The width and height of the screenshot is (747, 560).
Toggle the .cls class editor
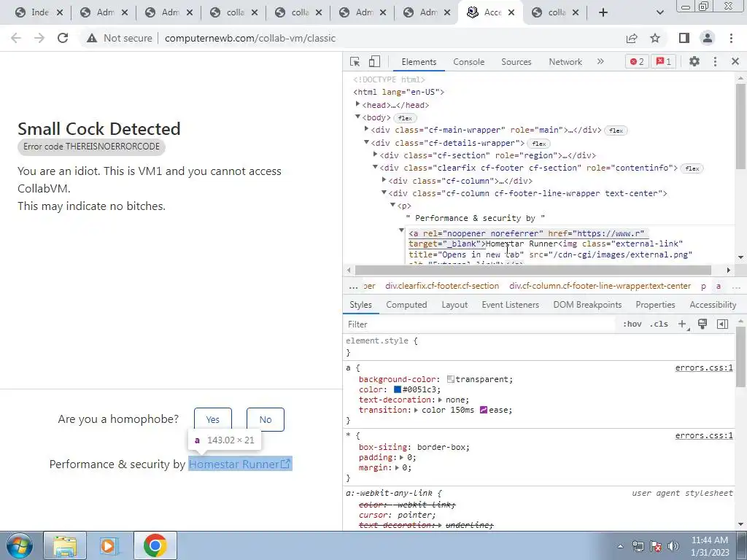click(659, 324)
